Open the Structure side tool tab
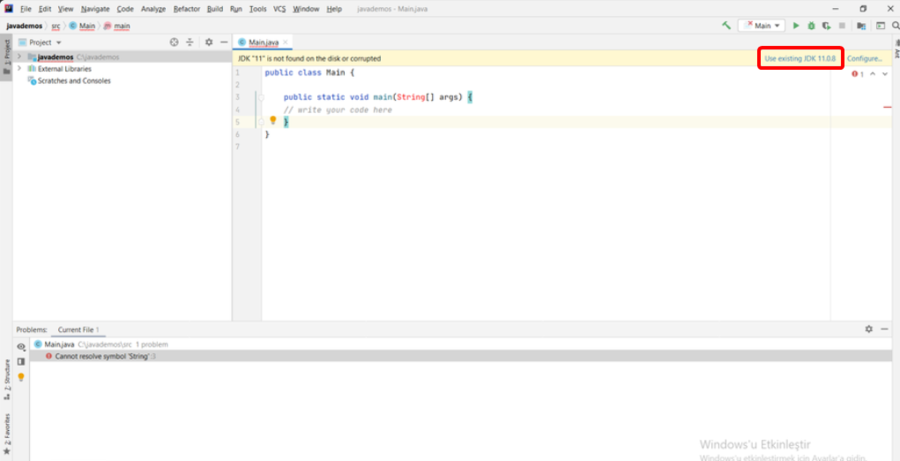Viewport: 900px width, 461px height. tap(7, 380)
